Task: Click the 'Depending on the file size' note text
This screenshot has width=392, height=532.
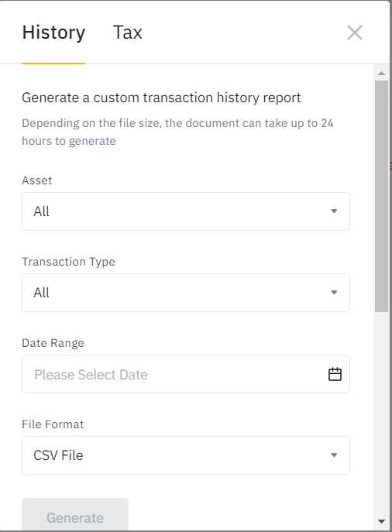Action: (177, 132)
